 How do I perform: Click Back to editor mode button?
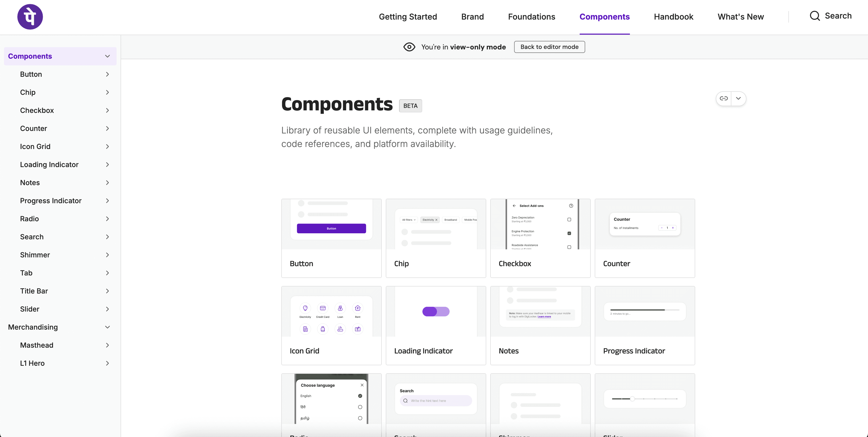click(549, 47)
